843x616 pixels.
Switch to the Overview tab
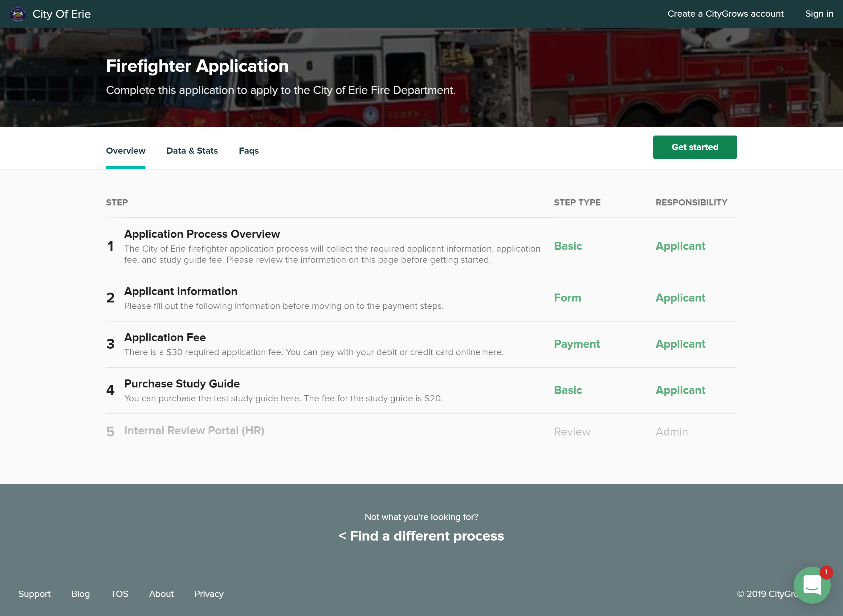[126, 151]
